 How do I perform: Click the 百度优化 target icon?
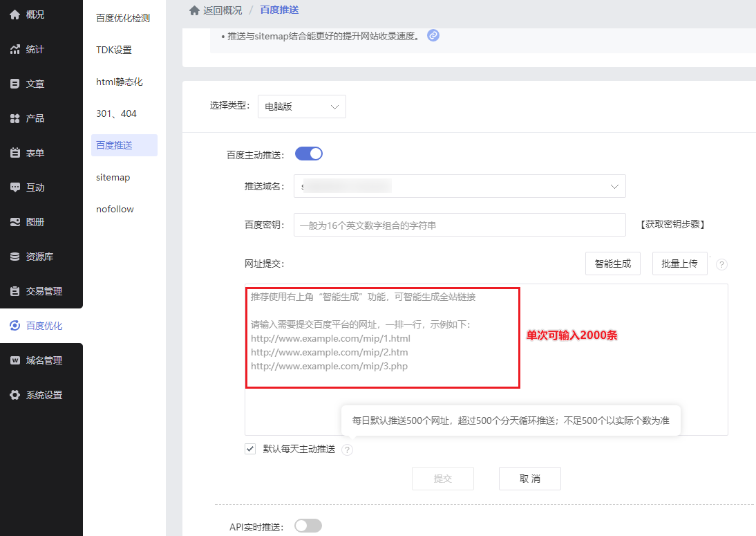coord(15,326)
